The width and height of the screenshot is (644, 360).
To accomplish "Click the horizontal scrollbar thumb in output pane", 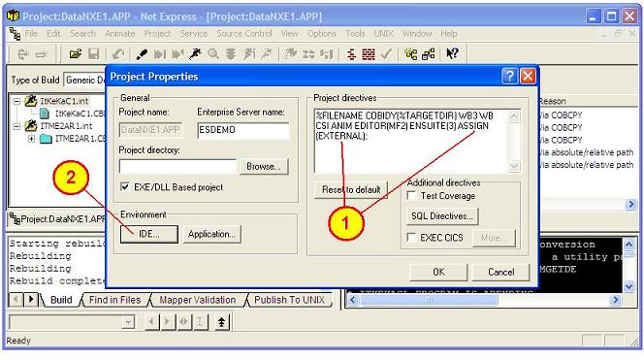I will point(429,300).
